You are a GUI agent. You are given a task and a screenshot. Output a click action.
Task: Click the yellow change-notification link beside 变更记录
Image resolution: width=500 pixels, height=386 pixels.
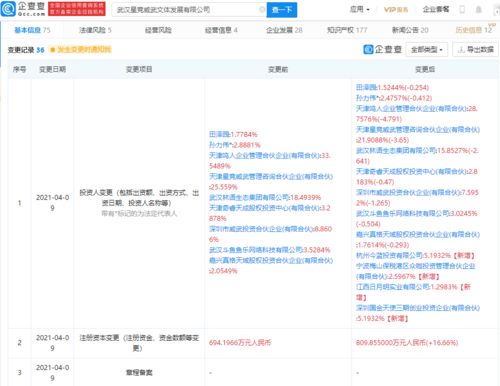80,50
